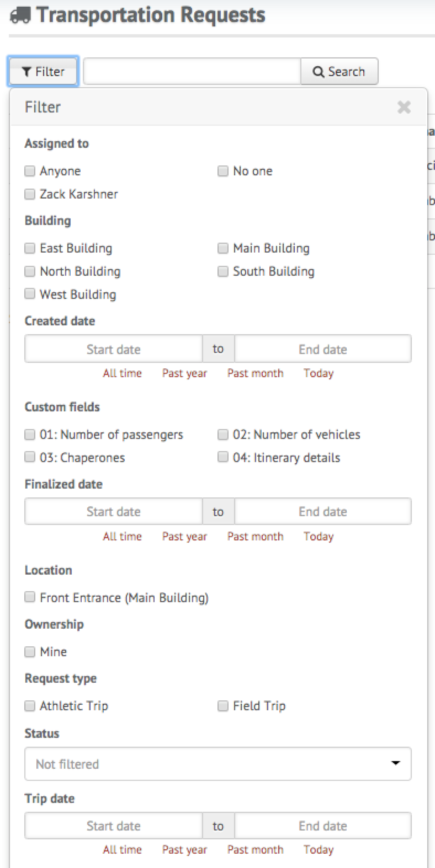Check the Anyone assignment checkbox

point(30,171)
